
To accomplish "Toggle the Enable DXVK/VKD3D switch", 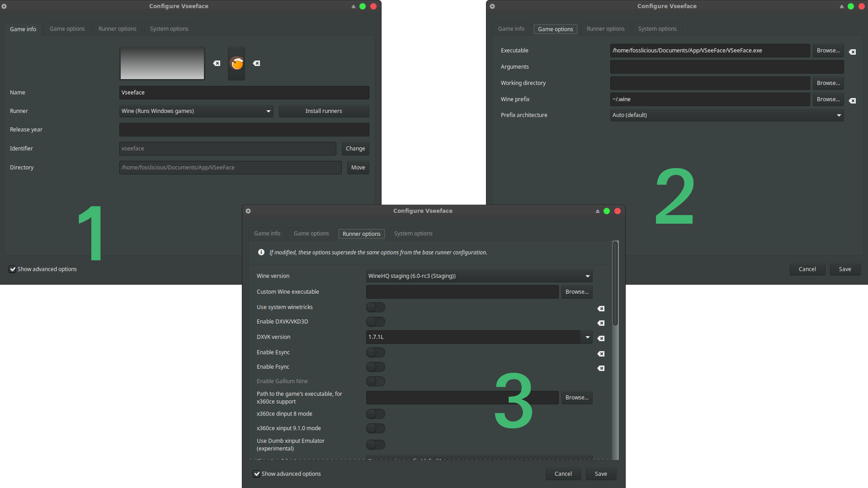I will click(x=375, y=322).
